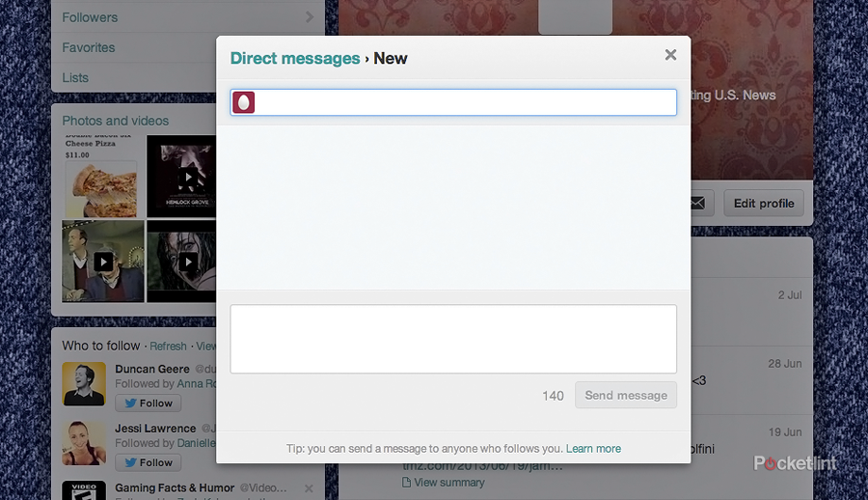Image resolution: width=868 pixels, height=500 pixels.
Task: Click the Twitter bird icon on Jessi's Follow
Action: pyautogui.click(x=130, y=462)
